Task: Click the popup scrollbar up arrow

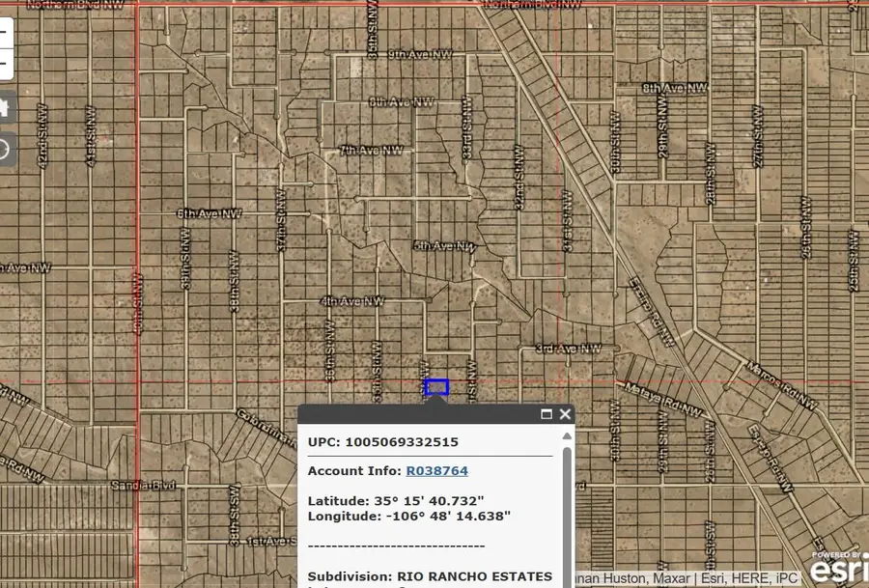Action: click(x=567, y=436)
